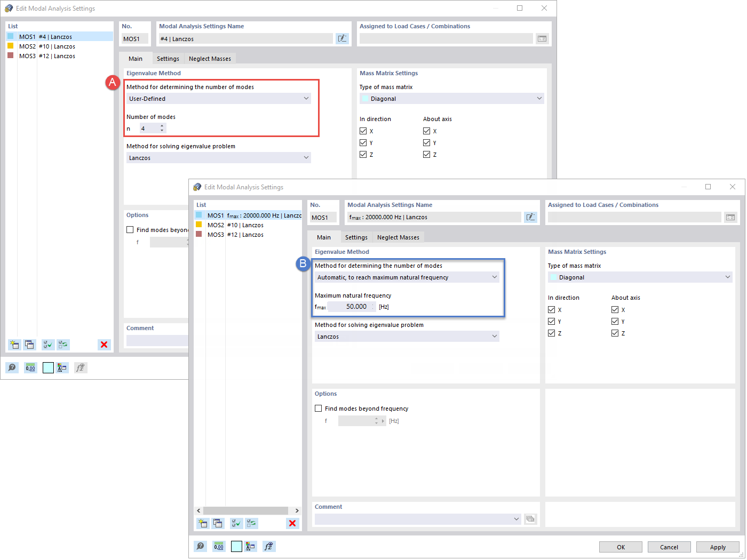
Task: Click edit name icon in front window
Action: (530, 217)
